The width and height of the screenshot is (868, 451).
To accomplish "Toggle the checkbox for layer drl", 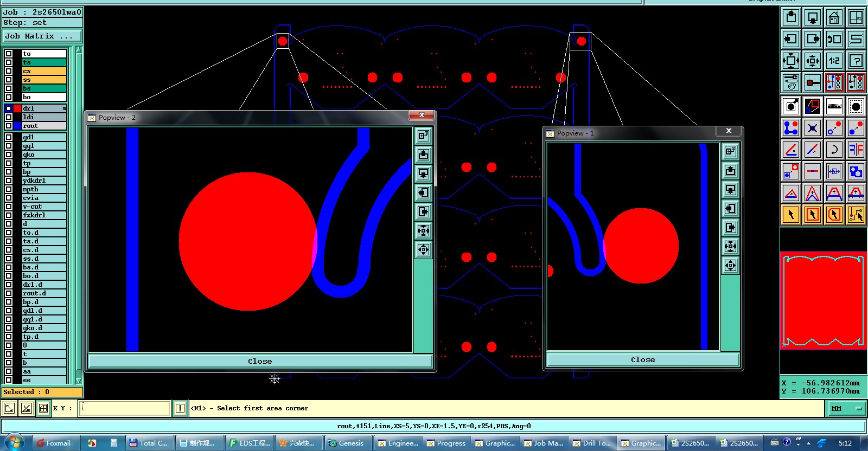I will [9, 108].
